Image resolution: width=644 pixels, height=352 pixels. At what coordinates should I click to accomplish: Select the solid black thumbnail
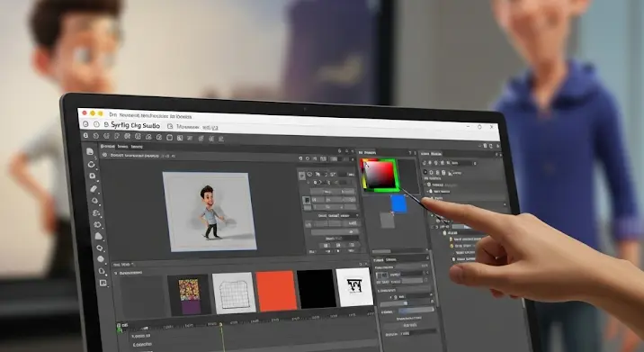click(x=317, y=289)
